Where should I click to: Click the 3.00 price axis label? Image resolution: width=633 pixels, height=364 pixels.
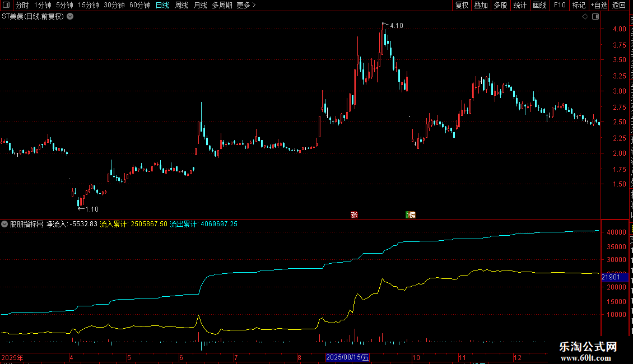point(619,91)
